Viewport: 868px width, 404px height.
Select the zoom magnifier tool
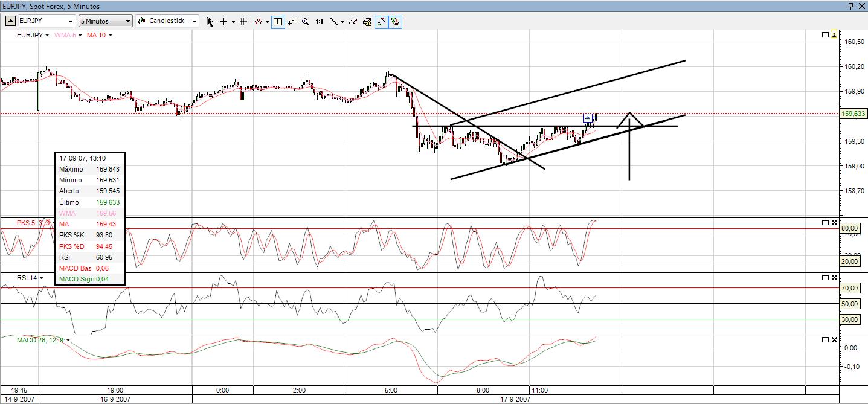click(x=306, y=21)
